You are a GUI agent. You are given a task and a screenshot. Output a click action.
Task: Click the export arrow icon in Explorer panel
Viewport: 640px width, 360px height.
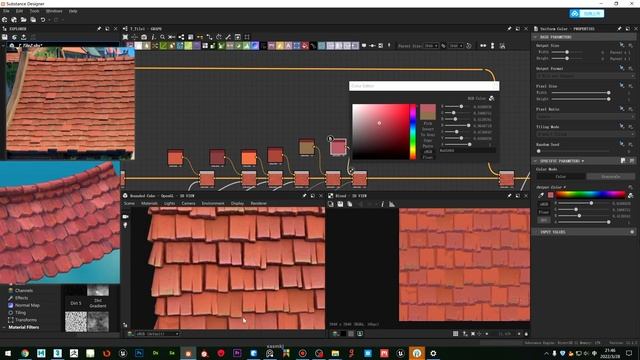(24, 37)
